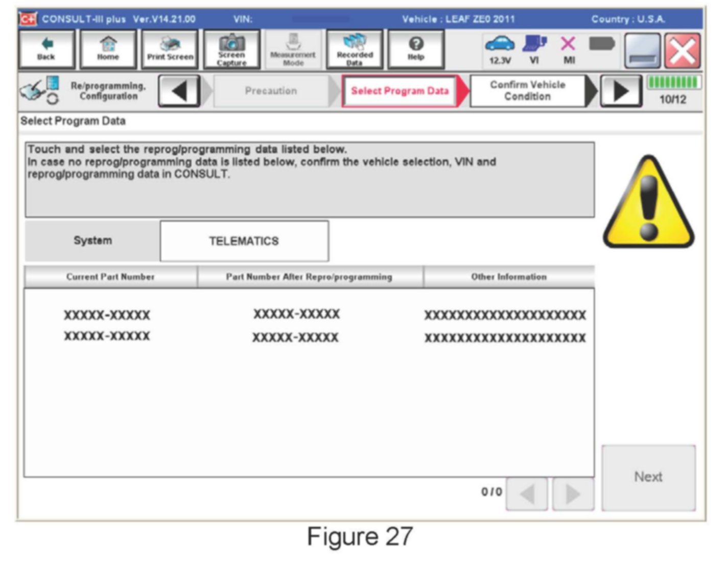Go to Home screen button

click(x=108, y=50)
